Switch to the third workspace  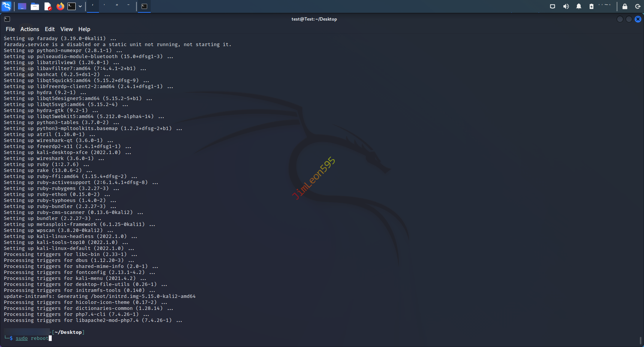117,6
